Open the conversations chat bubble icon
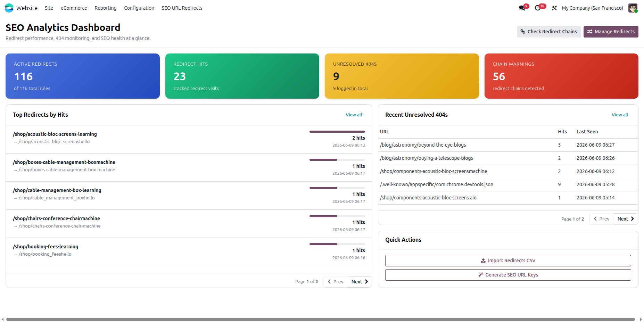This screenshot has height=322, width=644. click(x=522, y=8)
